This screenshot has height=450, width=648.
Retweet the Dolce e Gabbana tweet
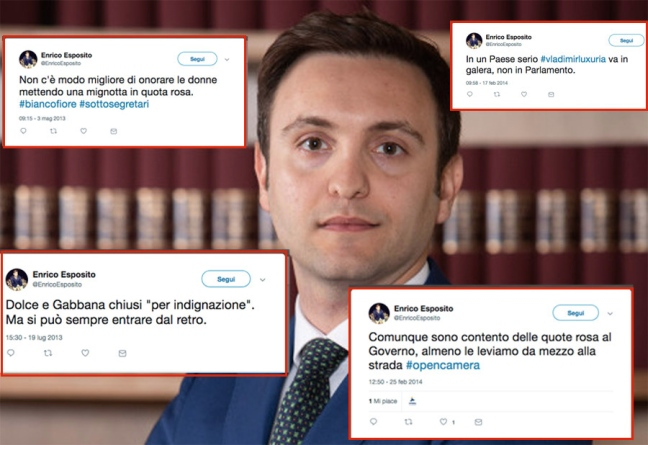48,353
